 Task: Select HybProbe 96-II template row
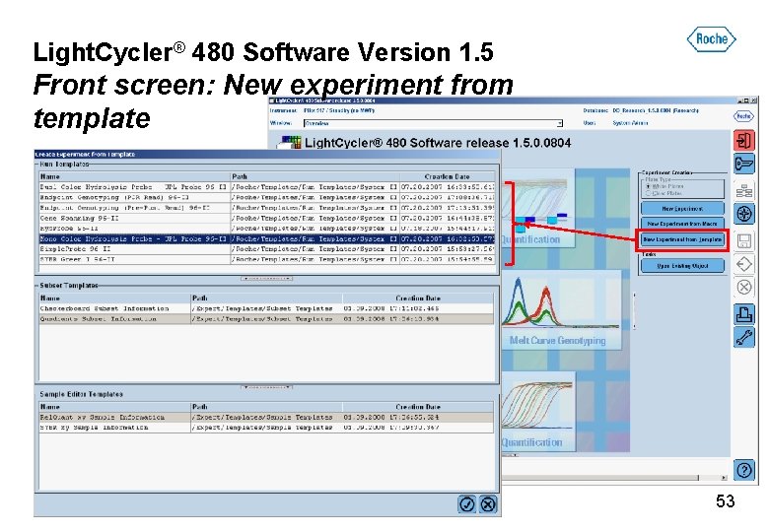tap(267, 229)
